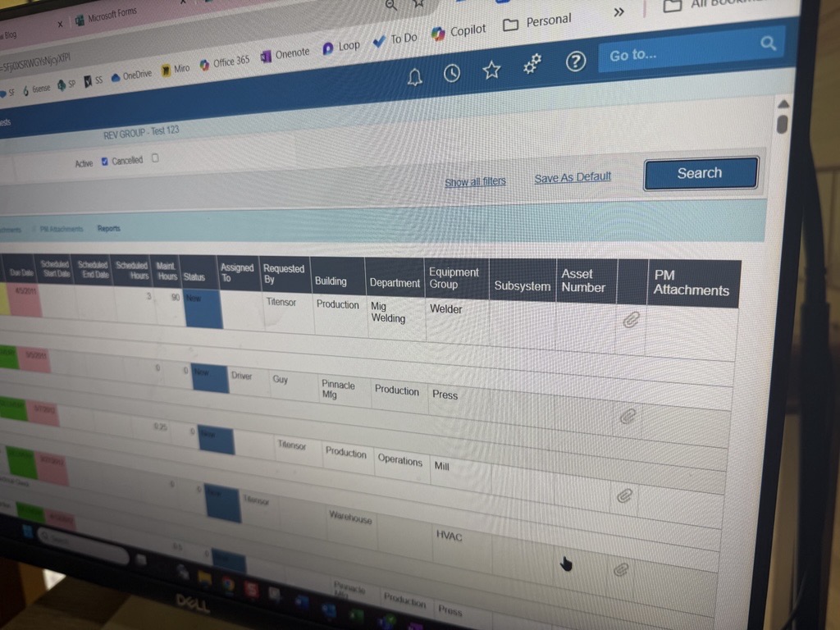840x630 pixels.
Task: Click the magnifier in the Go to box
Action: 768,43
